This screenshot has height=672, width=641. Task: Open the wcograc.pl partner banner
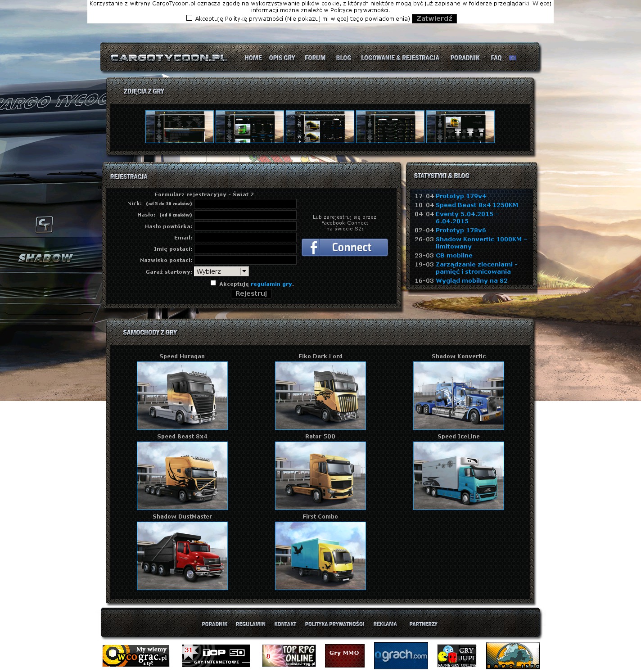click(135, 656)
